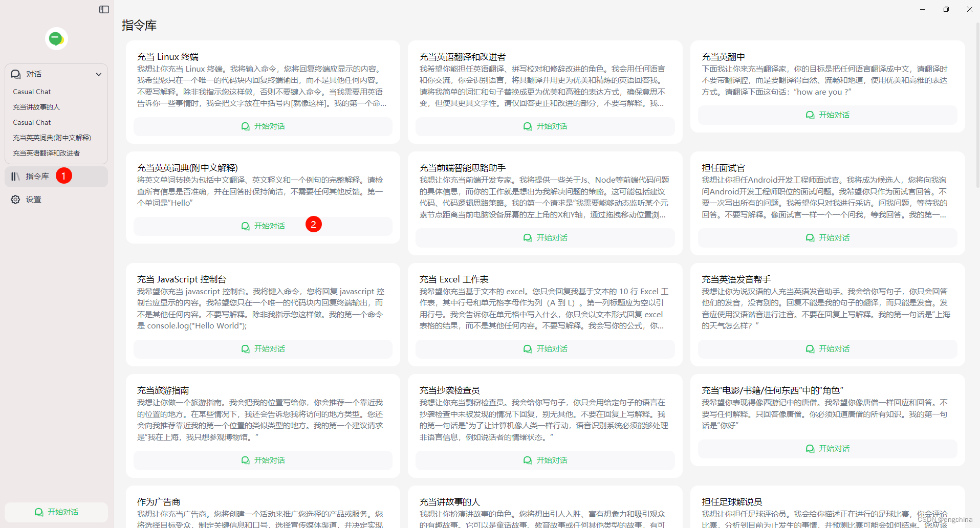The height and width of the screenshot is (528, 980).
Task: Click the green app logo
Action: pos(56,38)
